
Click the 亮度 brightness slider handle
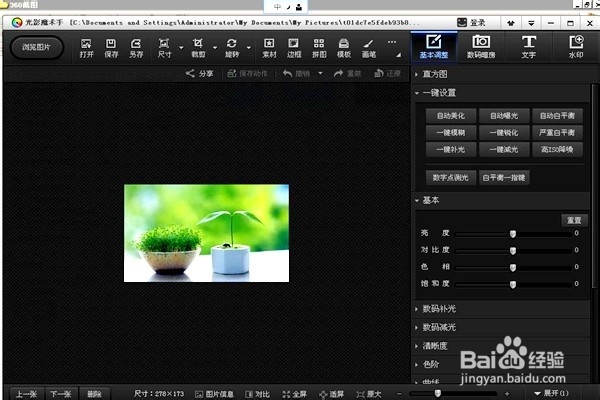click(x=513, y=234)
